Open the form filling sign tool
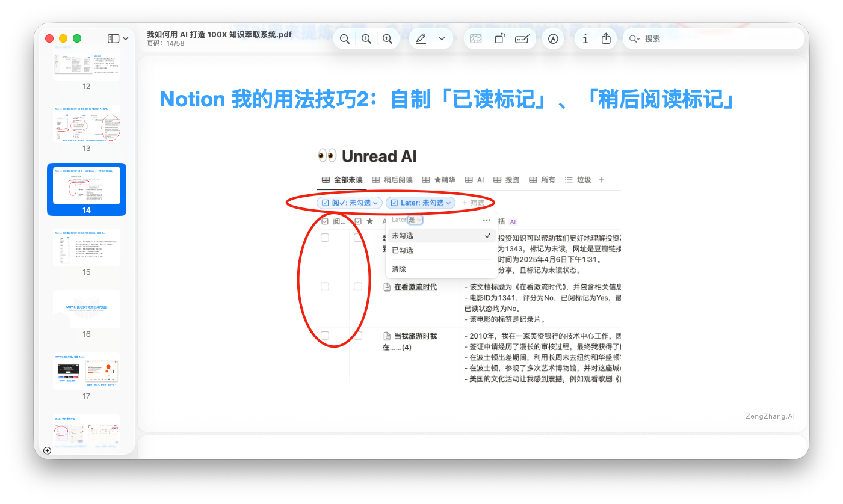The height and width of the screenshot is (504, 843). click(x=522, y=38)
